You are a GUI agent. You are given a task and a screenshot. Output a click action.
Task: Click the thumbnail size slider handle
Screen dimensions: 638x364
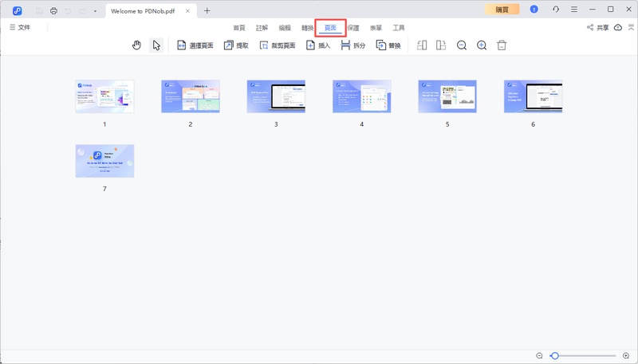554,355
